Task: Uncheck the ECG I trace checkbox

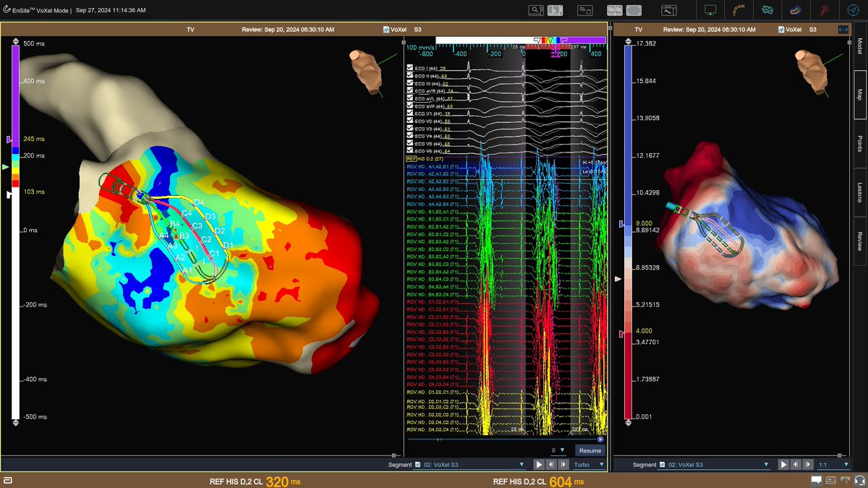Action: point(411,68)
